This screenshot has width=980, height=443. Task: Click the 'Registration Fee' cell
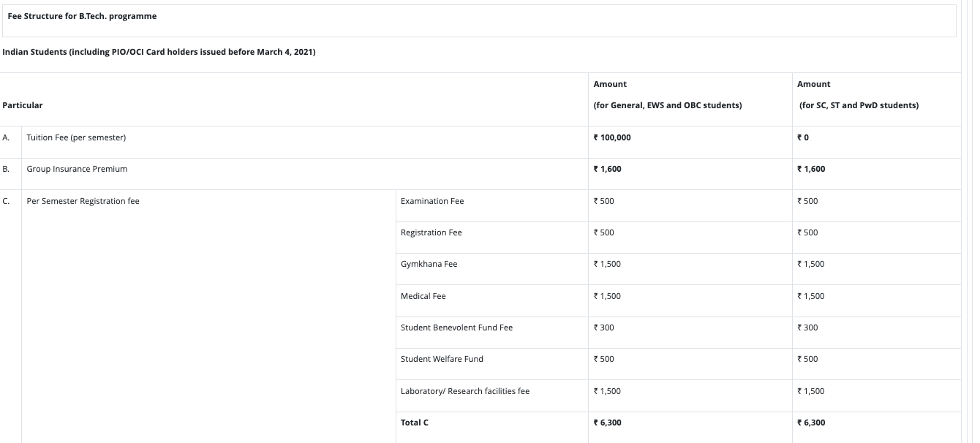click(x=431, y=232)
